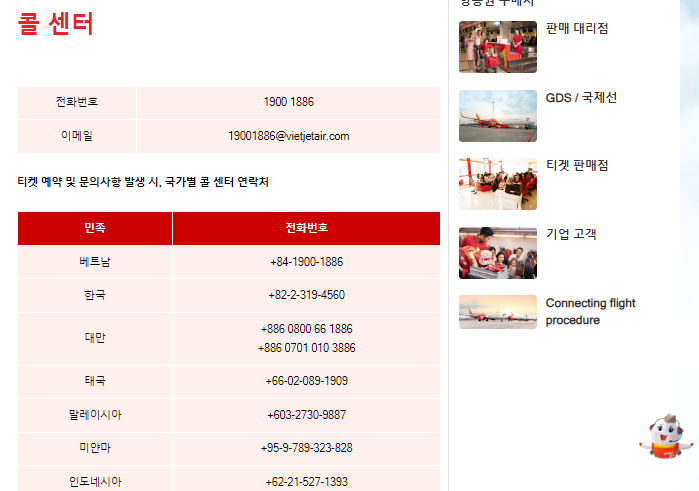Click the red 전화번호 column header
The width and height of the screenshot is (699, 491).
pos(306,228)
